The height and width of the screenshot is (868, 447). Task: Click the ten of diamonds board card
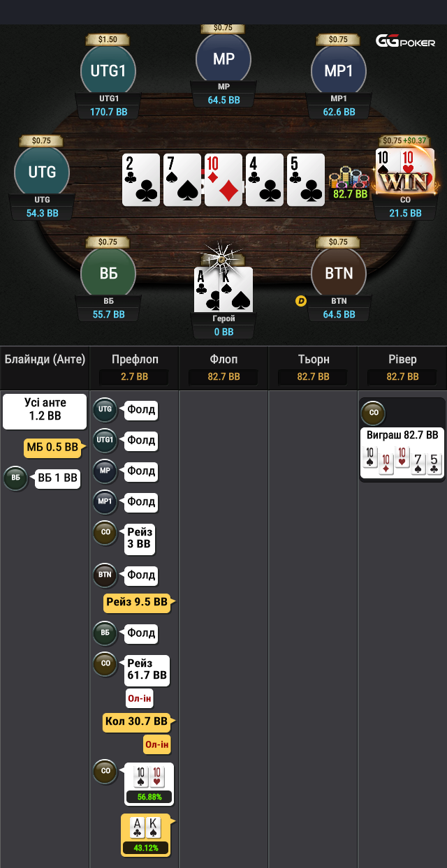(x=223, y=180)
